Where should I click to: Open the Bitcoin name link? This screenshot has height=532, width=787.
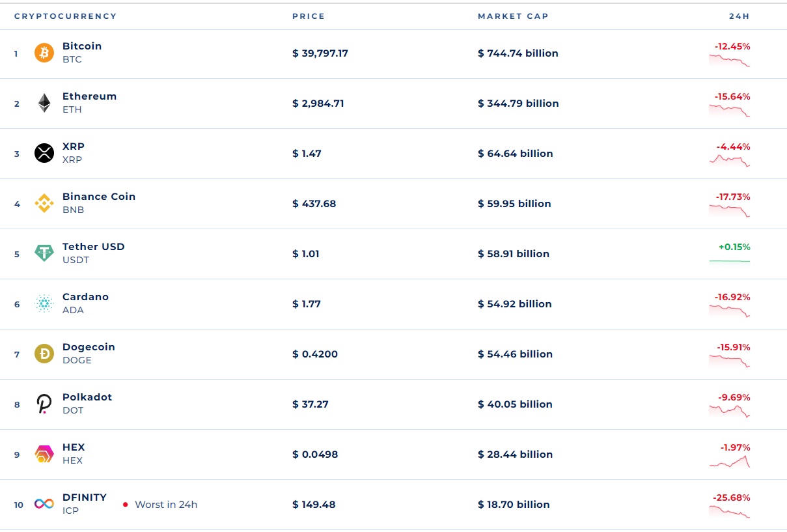coord(82,46)
